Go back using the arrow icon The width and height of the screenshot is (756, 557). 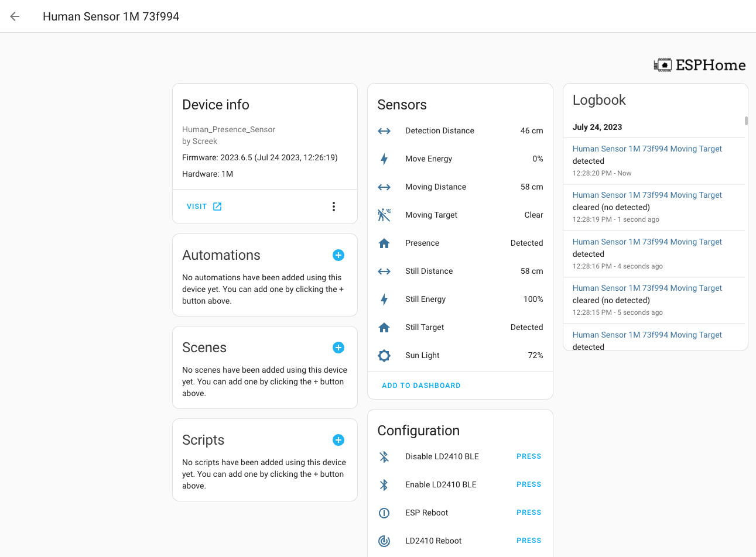[x=15, y=16]
